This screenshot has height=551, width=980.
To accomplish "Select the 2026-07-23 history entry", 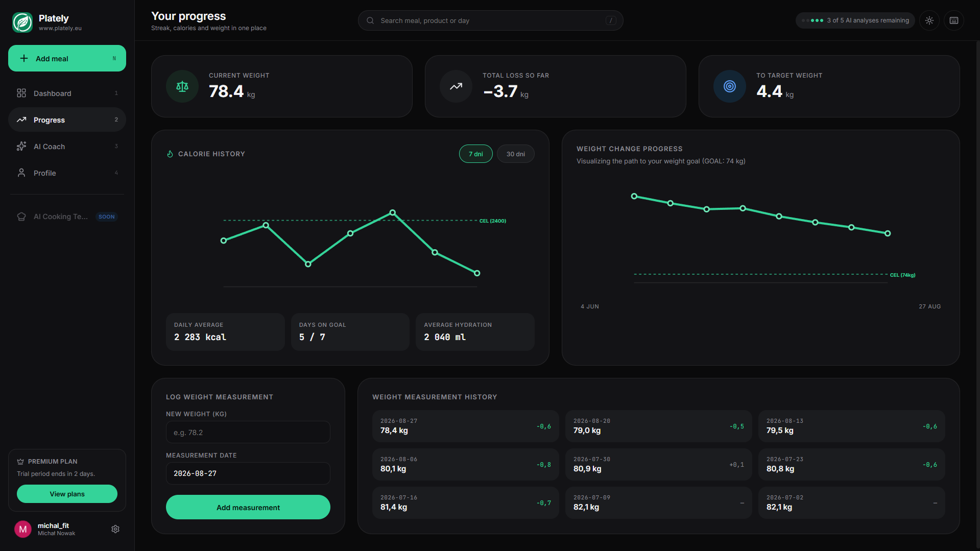I will tap(852, 464).
